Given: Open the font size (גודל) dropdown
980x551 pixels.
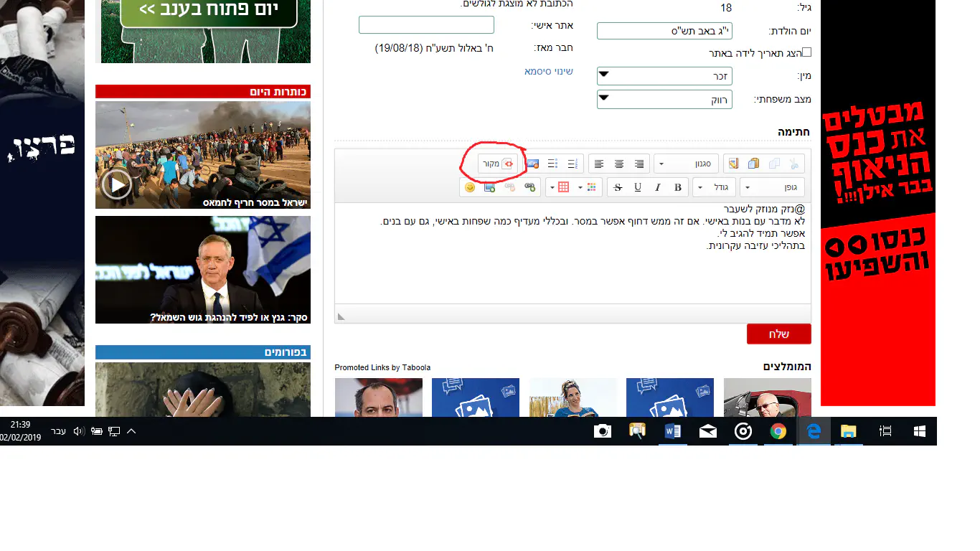Looking at the screenshot, I should coord(713,187).
